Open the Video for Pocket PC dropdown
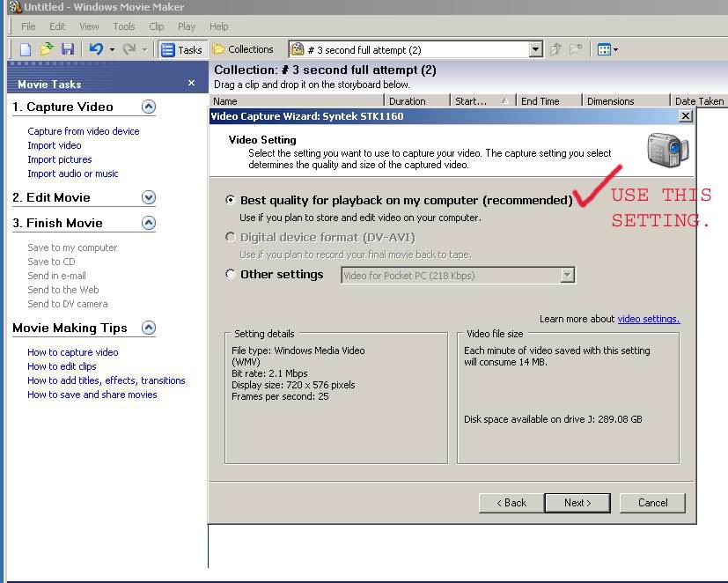 [x=458, y=275]
